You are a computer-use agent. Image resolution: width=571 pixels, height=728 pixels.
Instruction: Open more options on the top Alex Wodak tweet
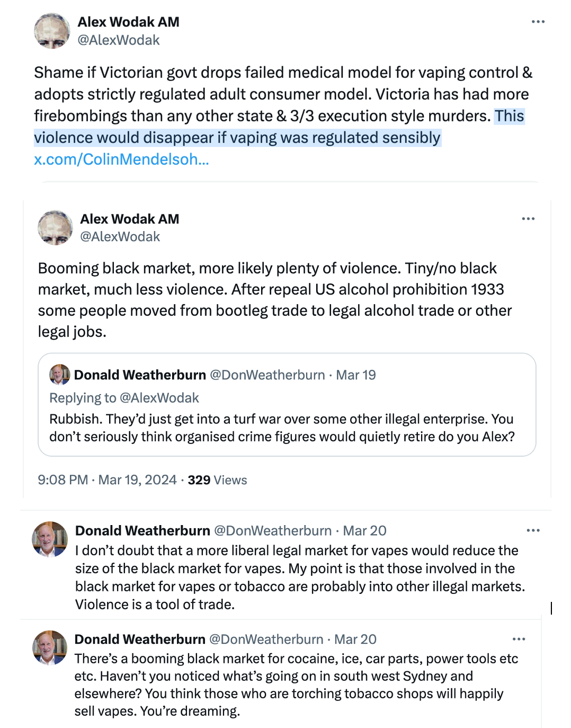(538, 22)
